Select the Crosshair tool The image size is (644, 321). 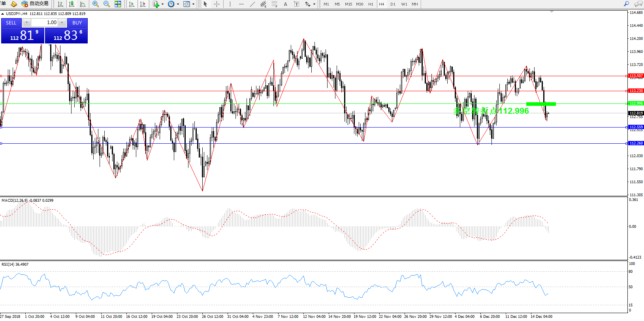217,4
